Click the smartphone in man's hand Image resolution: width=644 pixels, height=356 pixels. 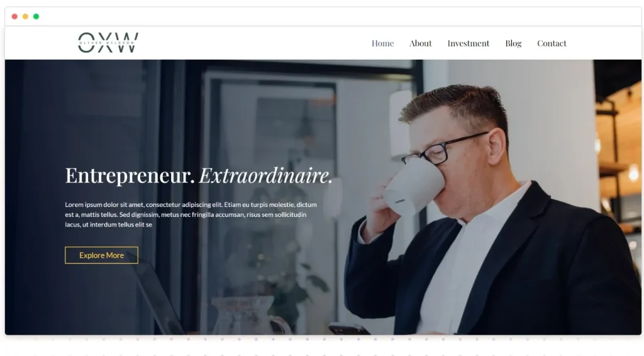[x=348, y=329]
